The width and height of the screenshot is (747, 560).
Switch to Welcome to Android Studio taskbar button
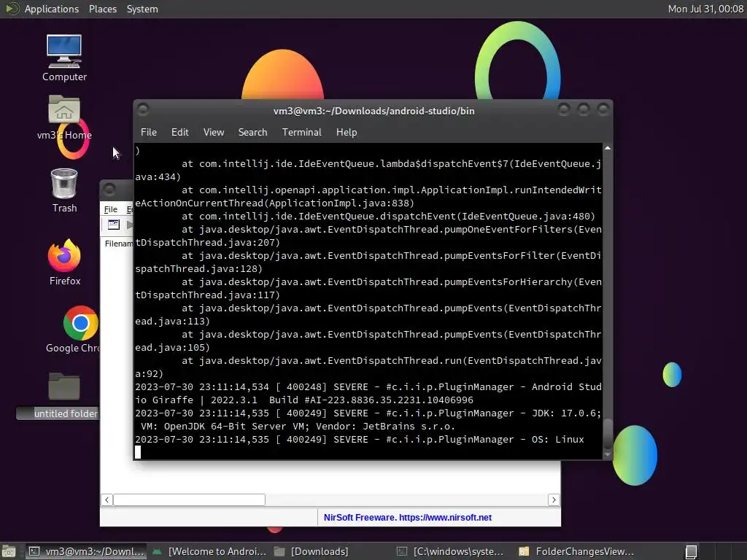tap(209, 551)
